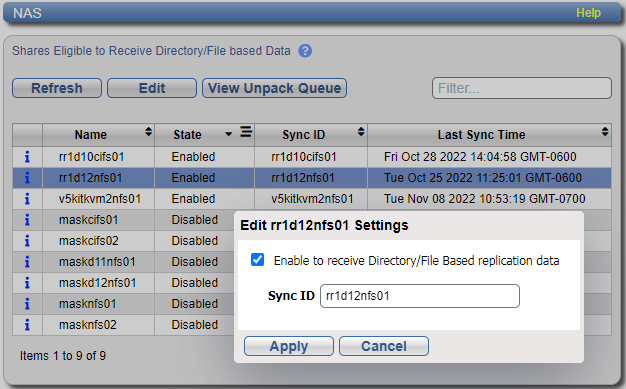The width and height of the screenshot is (626, 389).
Task: Click info icon for rr1d10cifs01
Action: (27, 157)
